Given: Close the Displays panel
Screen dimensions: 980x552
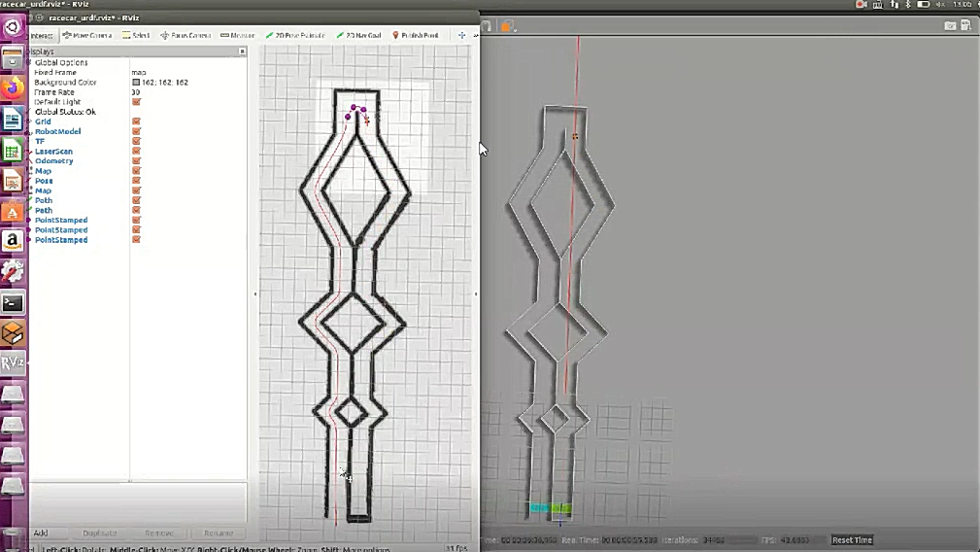Looking at the screenshot, I should coord(243,52).
